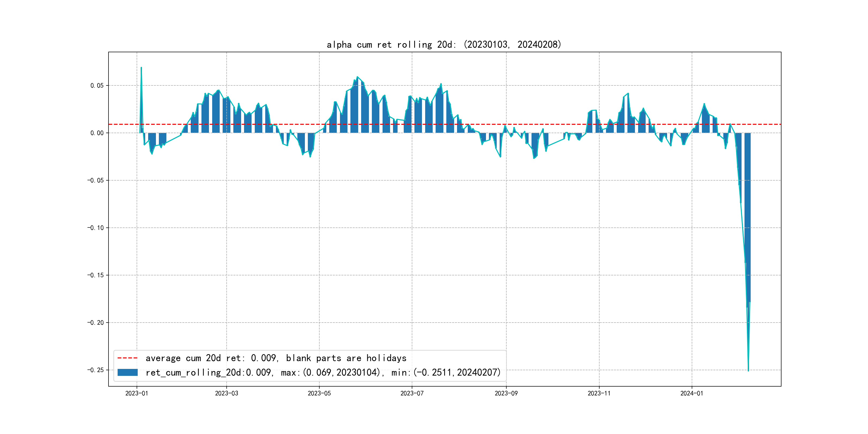The width and height of the screenshot is (868, 434).
Task: Click the 2023-05 x-axis tick label
Action: pos(319,393)
